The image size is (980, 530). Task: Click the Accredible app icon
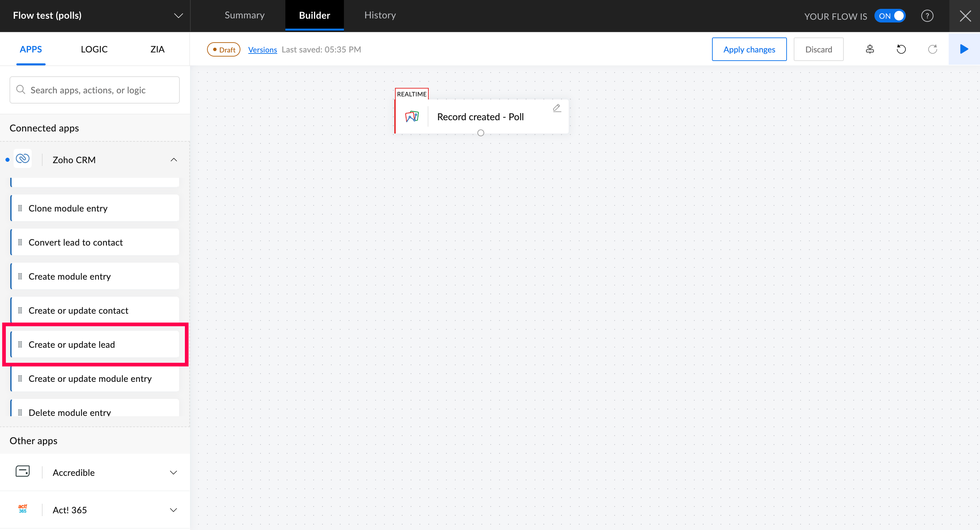coord(23,471)
